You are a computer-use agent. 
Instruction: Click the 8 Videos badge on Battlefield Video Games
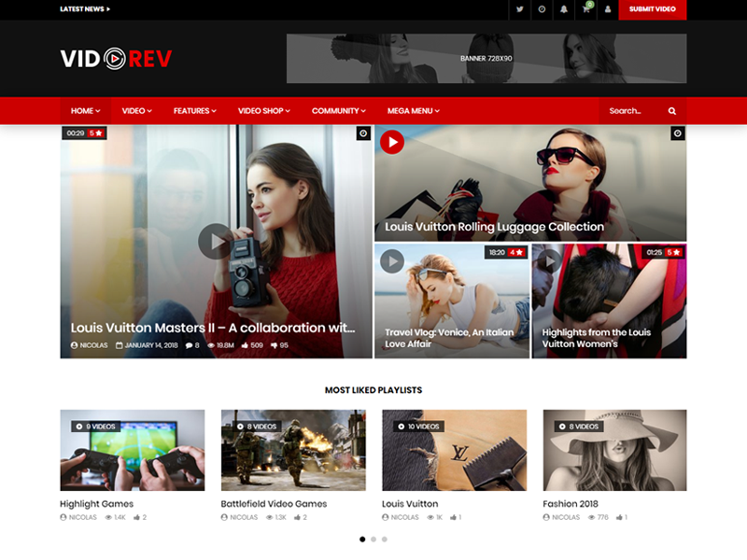pos(258,427)
